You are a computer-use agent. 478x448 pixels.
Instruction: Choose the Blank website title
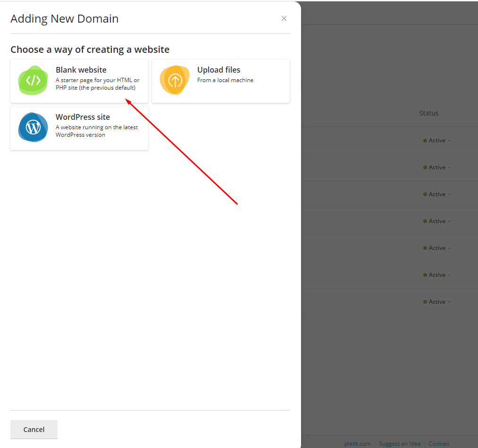pyautogui.click(x=81, y=70)
